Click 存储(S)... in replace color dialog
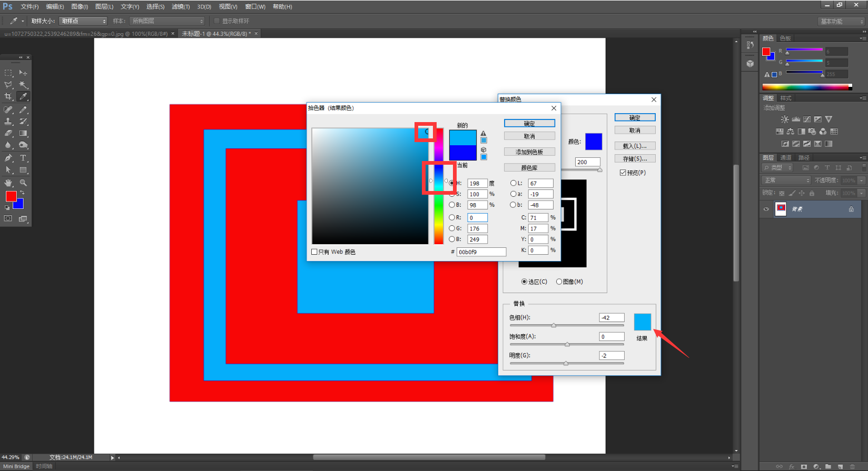This screenshot has height=471, width=868. (x=635, y=158)
